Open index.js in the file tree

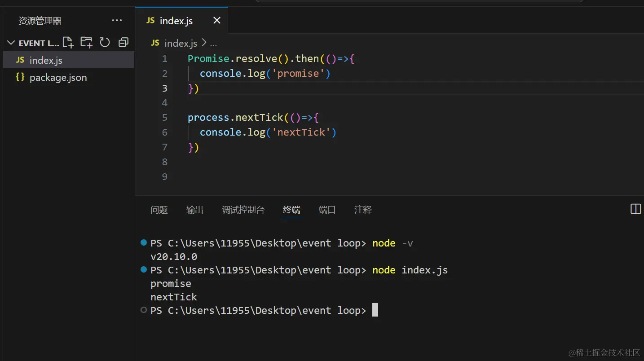pyautogui.click(x=68, y=60)
